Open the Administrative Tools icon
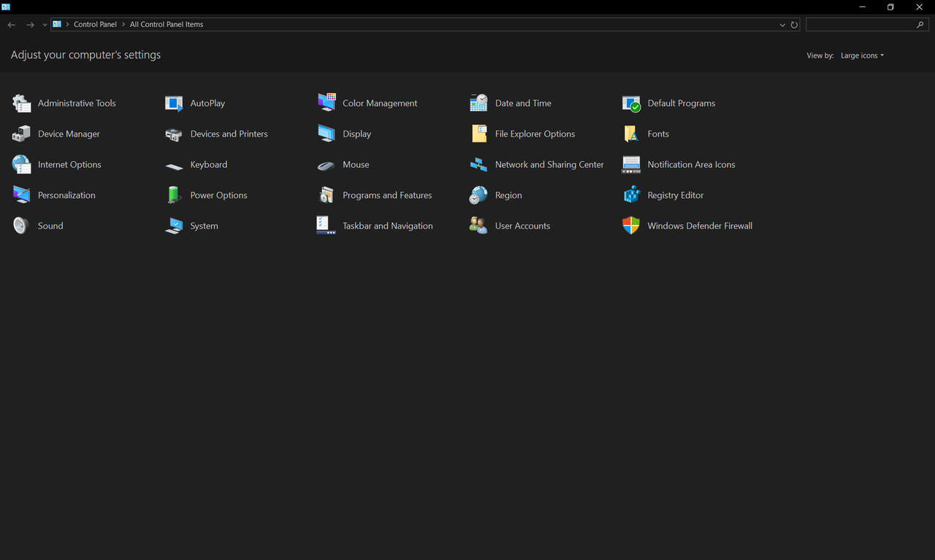The image size is (935, 560). coord(22,103)
